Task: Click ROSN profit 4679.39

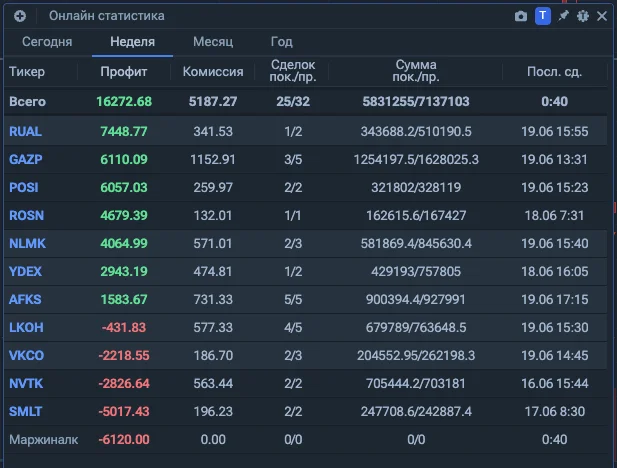Action: [x=124, y=215]
